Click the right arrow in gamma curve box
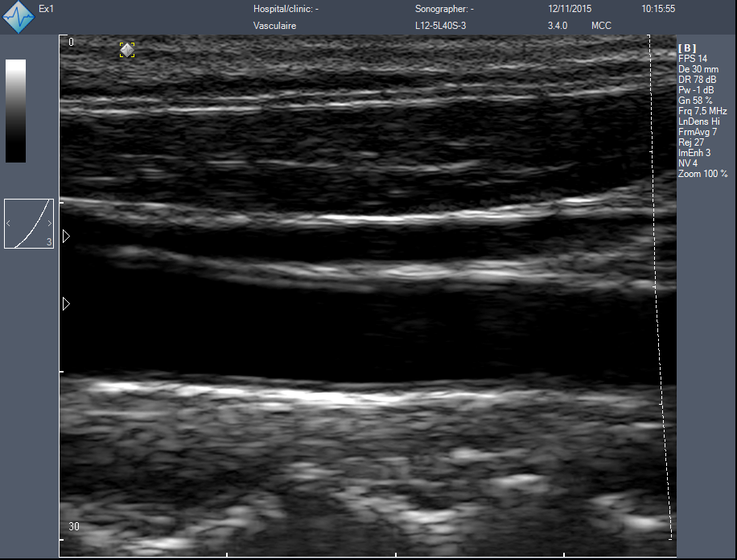This screenshot has height=560, width=737. (49, 223)
